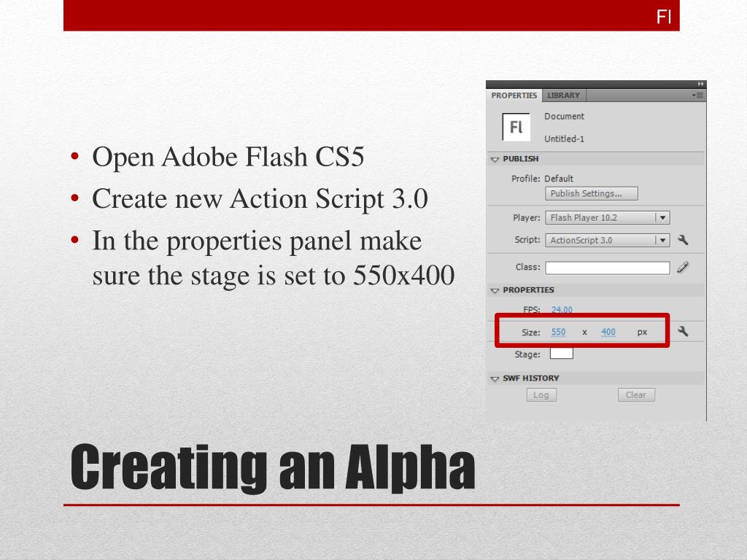747x560 pixels.
Task: Click the Class input field
Action: coord(608,268)
